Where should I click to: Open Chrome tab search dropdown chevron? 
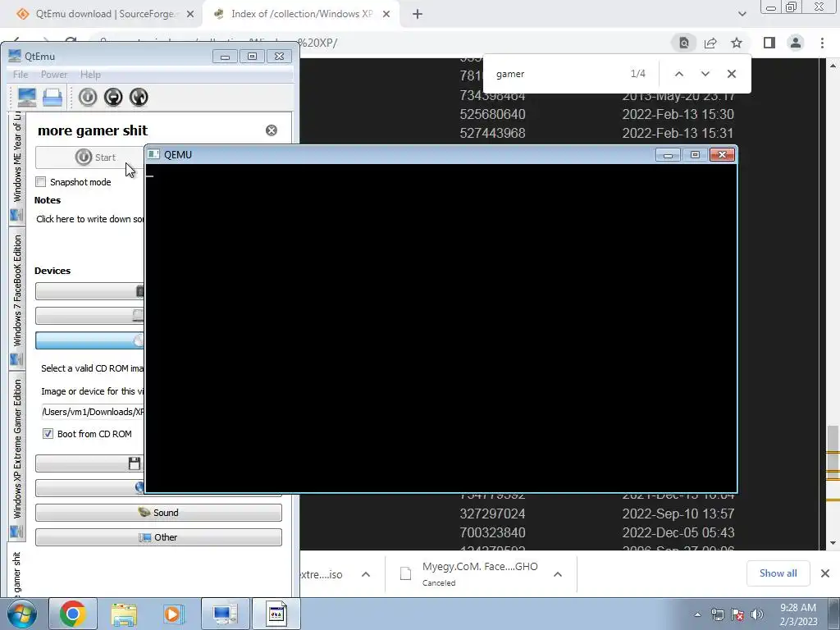point(742,14)
